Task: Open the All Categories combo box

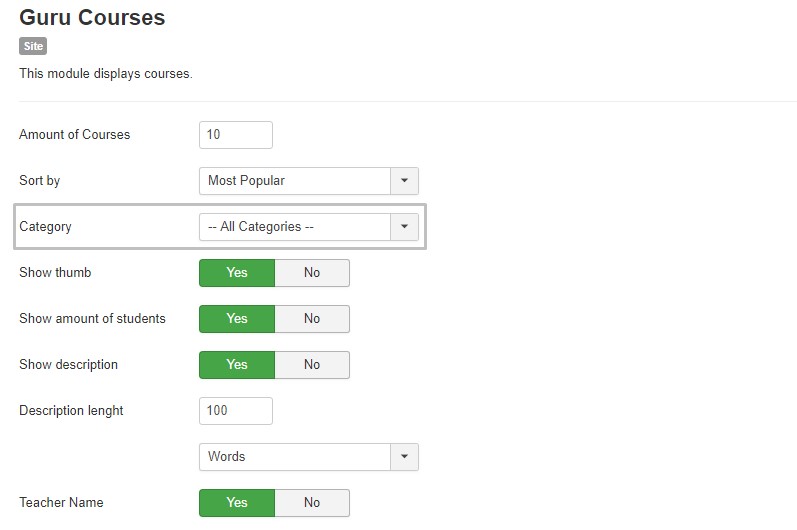Action: (x=295, y=227)
